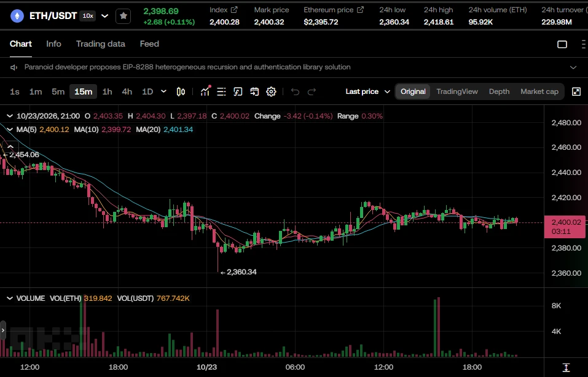The image size is (588, 377).
Task: Open Index price external link icon
Action: (234, 10)
